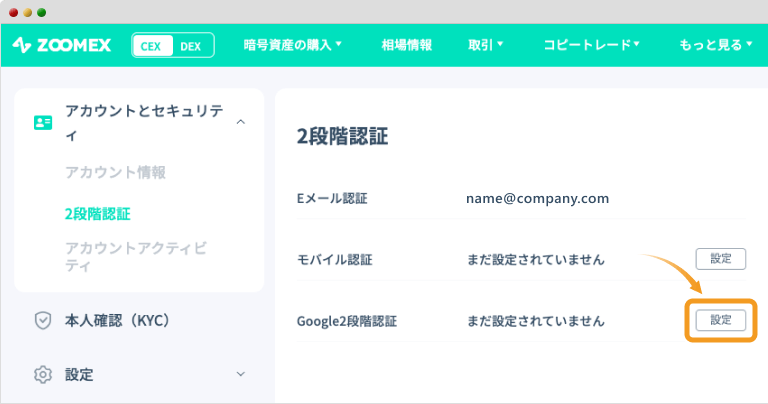The width and height of the screenshot is (768, 404).
Task: Click the 2段階認証 page heading
Action: pyautogui.click(x=342, y=136)
